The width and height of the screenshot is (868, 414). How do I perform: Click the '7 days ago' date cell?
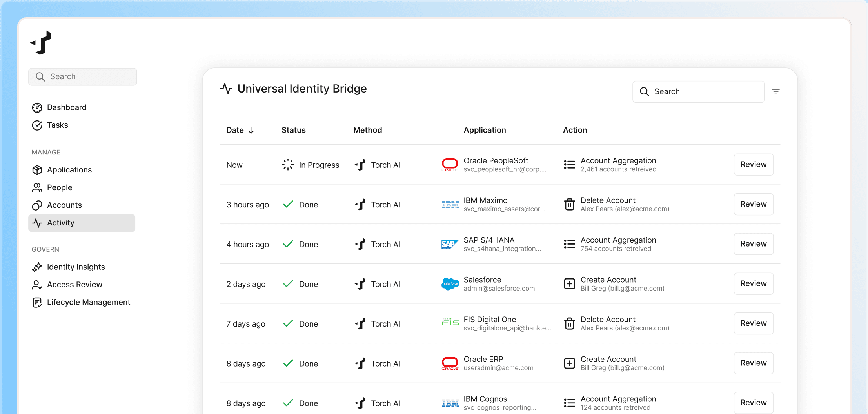246,324
